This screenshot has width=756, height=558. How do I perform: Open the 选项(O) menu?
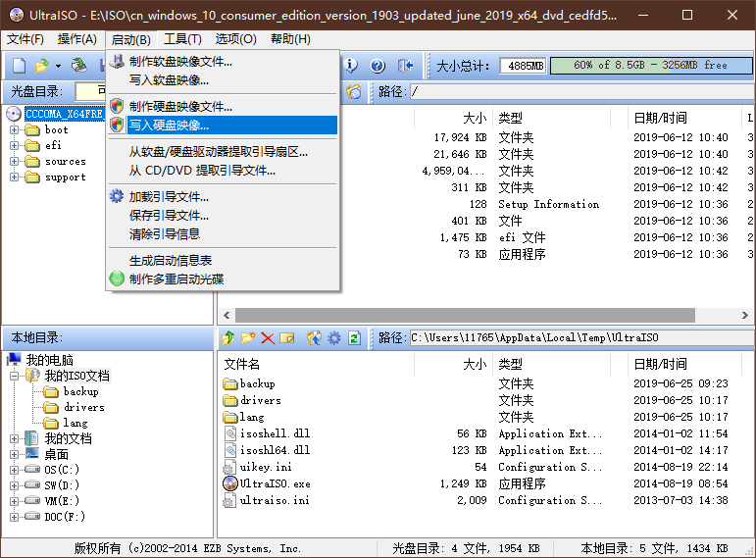[235, 39]
